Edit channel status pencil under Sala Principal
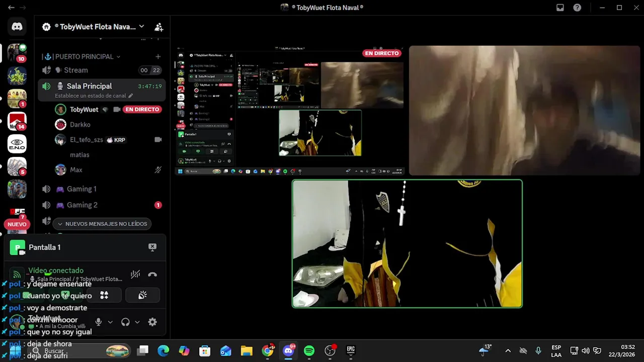644x362 pixels. (131, 96)
